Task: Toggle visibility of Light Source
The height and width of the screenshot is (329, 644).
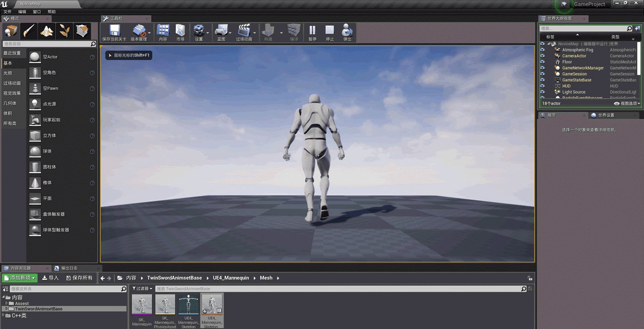Action: pyautogui.click(x=542, y=92)
